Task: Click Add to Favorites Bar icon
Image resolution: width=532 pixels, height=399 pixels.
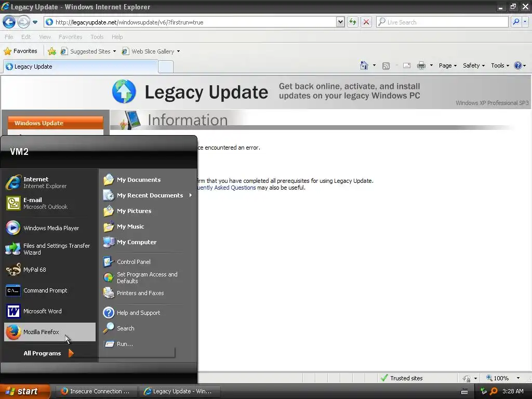Action: [x=52, y=51]
